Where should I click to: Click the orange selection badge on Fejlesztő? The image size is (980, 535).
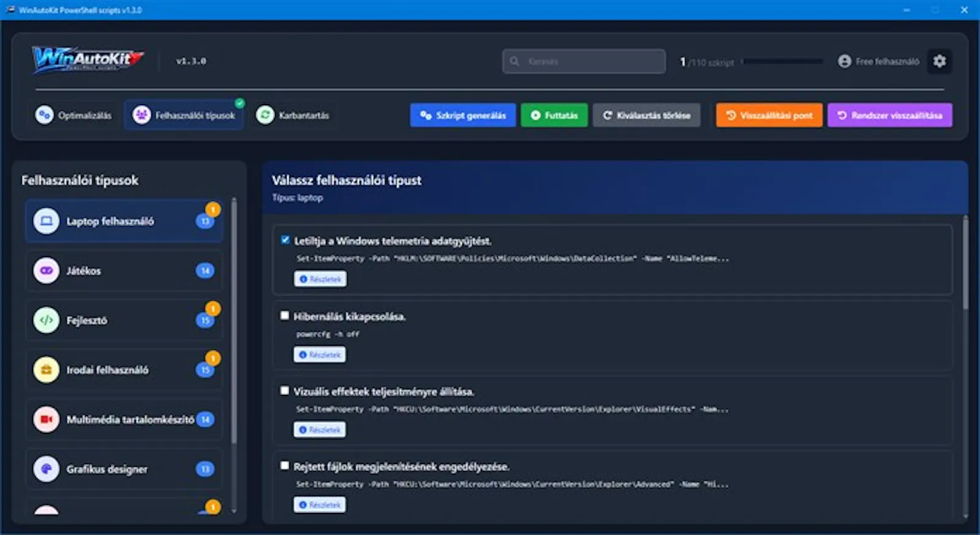[x=213, y=309]
